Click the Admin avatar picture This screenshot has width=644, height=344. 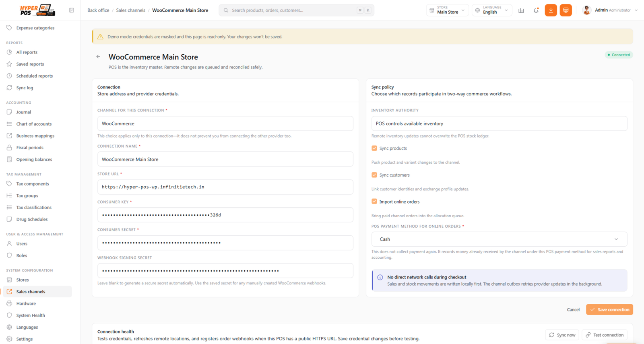pos(587,10)
